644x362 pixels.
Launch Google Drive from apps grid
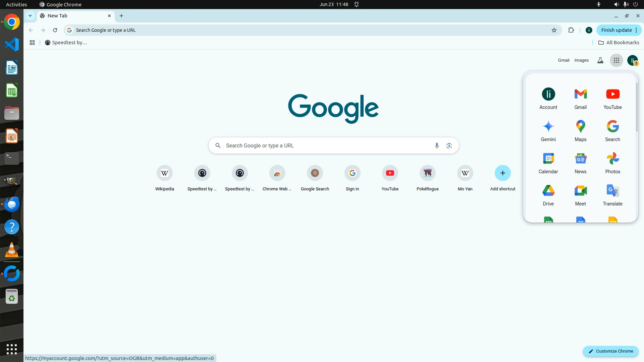click(x=548, y=195)
